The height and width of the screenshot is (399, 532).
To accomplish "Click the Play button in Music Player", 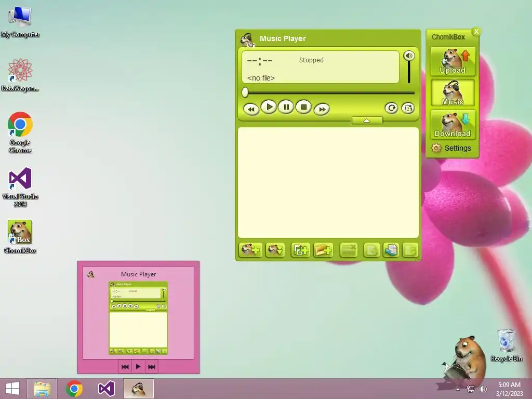I will (269, 107).
